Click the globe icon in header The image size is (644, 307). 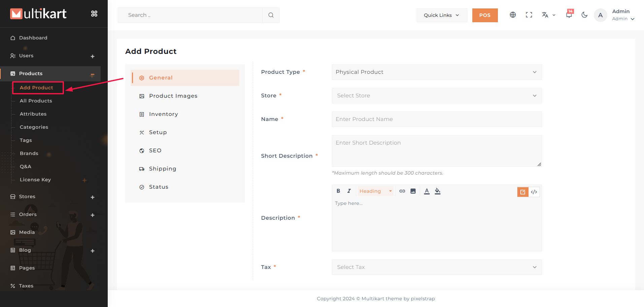pos(513,15)
